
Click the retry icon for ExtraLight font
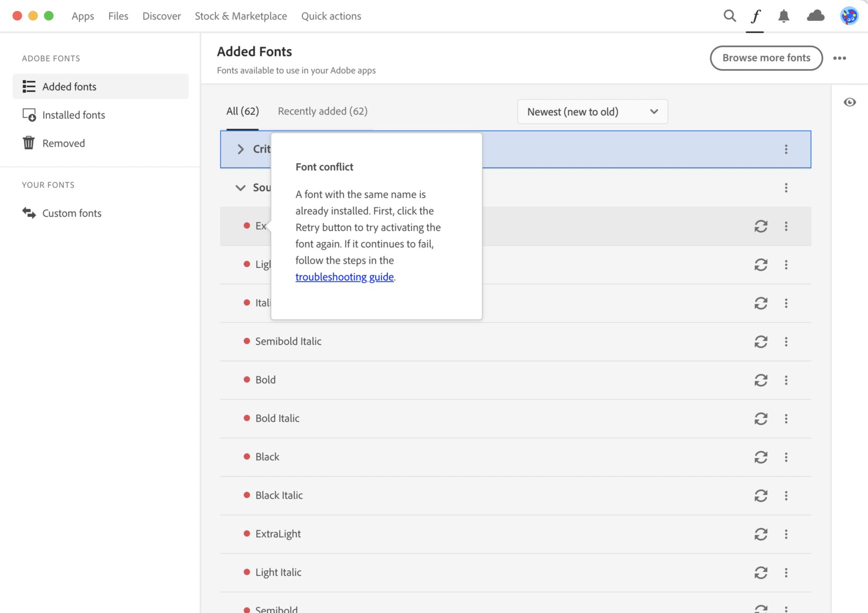point(761,533)
